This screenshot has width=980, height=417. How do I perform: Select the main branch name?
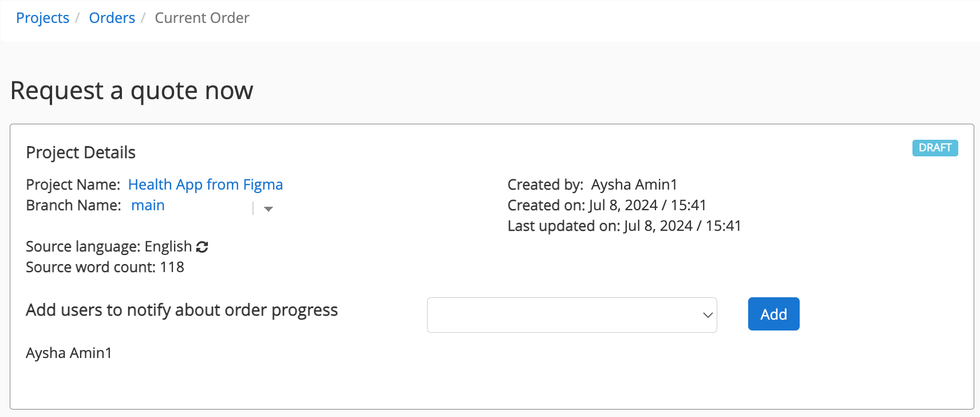[x=148, y=205]
